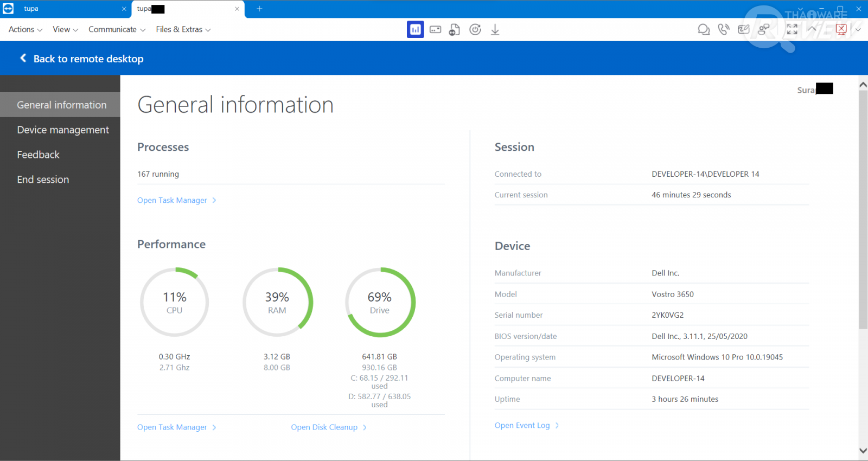868x461 pixels.
Task: Select 'Microsoft Windows 10 Pro 10.0.19045' value
Action: (x=717, y=357)
